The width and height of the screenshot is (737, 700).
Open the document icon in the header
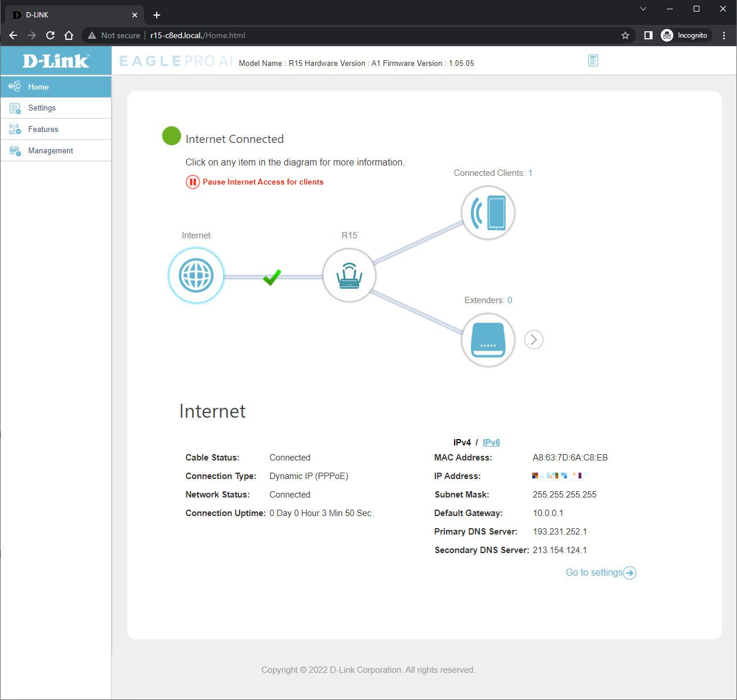(593, 60)
